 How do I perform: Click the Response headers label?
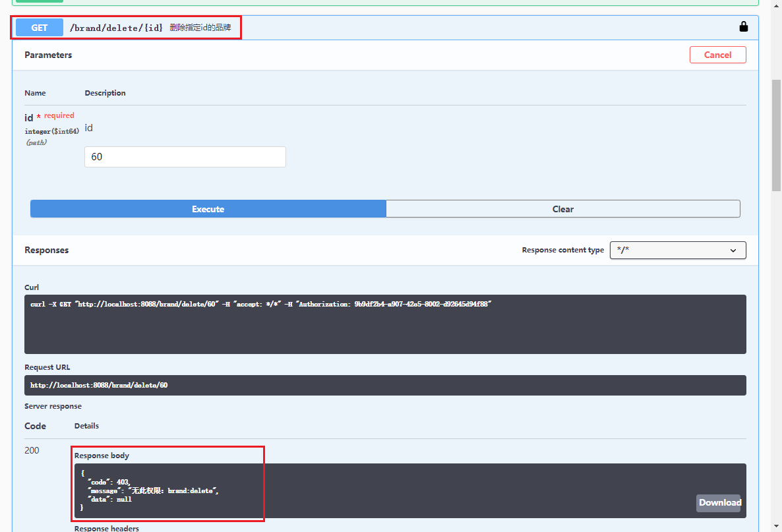coord(107,528)
